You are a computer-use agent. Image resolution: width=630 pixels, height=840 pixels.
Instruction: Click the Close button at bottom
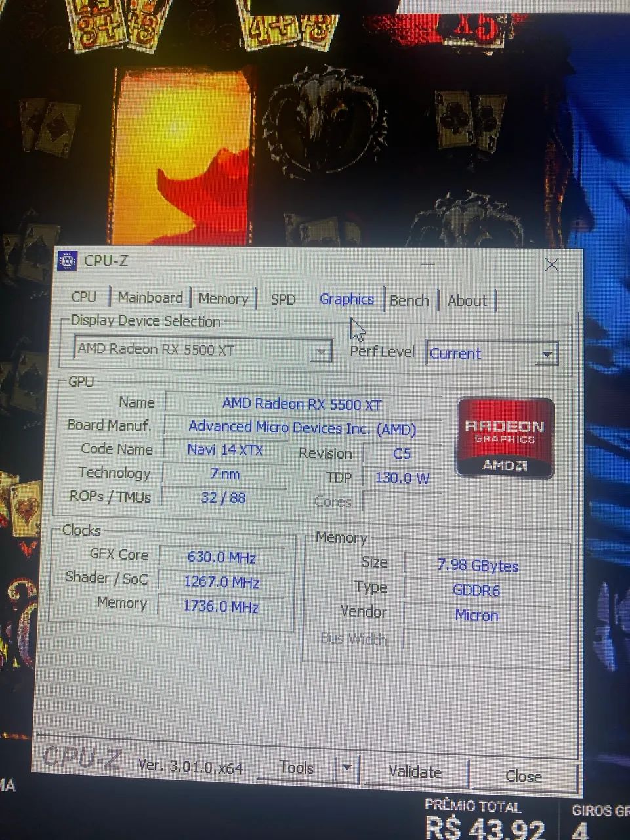tap(524, 776)
